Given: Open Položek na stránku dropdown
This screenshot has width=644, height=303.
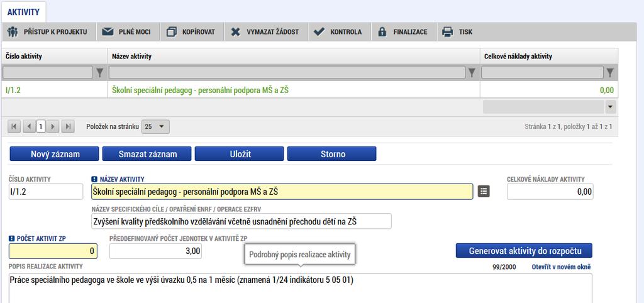Looking at the screenshot, I should tap(155, 127).
